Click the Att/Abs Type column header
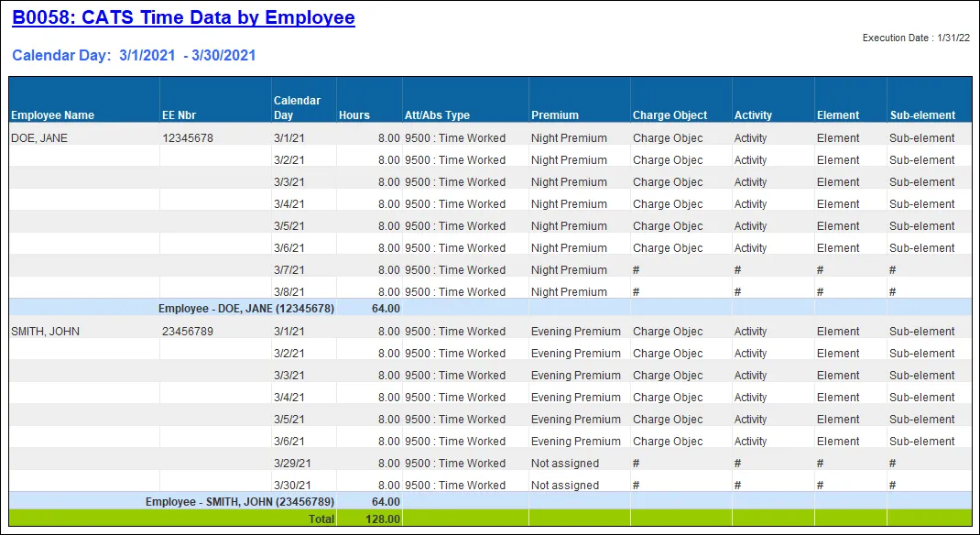 click(x=437, y=115)
